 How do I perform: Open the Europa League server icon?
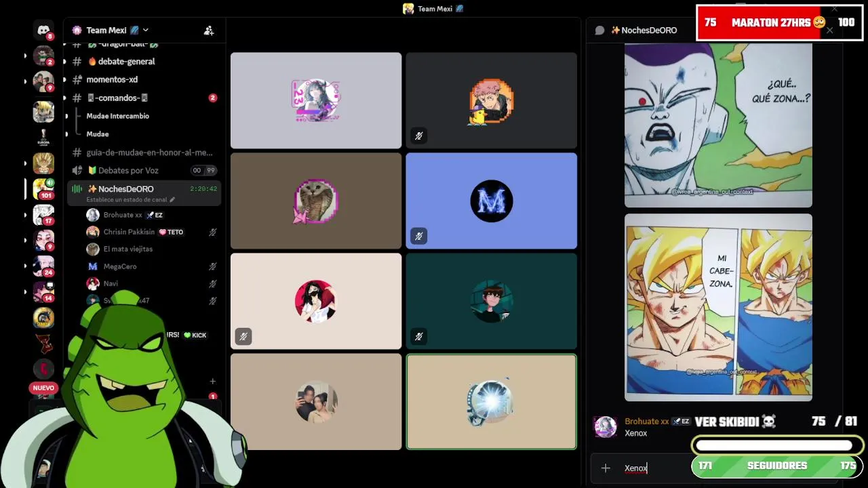(x=43, y=138)
